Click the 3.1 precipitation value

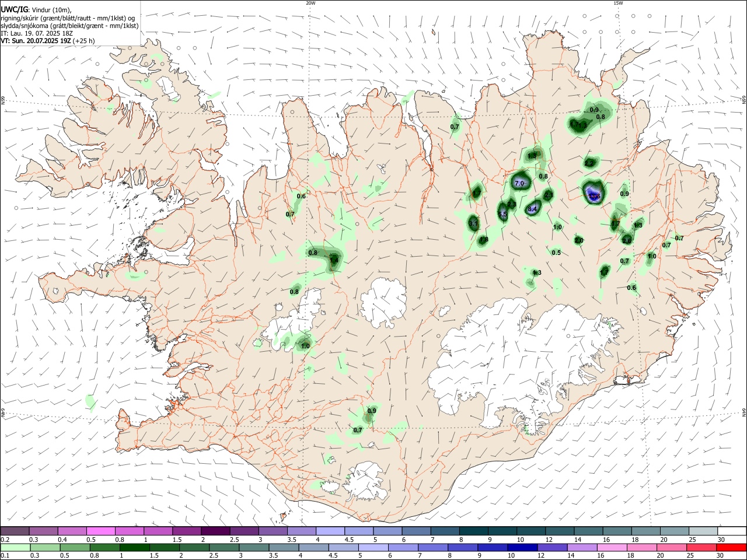click(x=473, y=223)
